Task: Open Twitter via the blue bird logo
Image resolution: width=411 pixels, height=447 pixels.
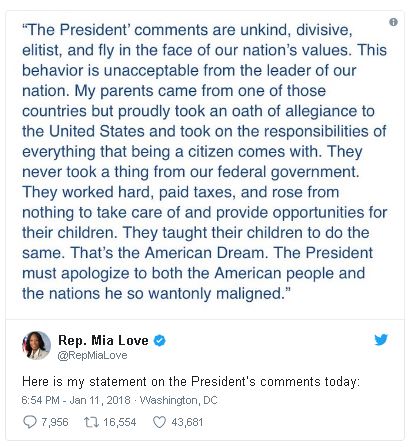Action: pos(381,340)
